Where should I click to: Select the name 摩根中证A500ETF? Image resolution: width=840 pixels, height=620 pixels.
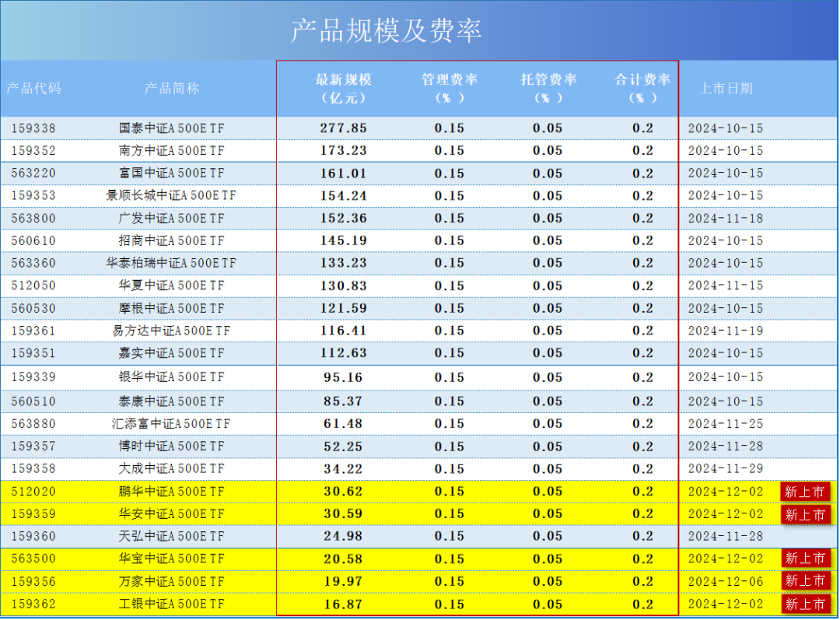pyautogui.click(x=172, y=309)
